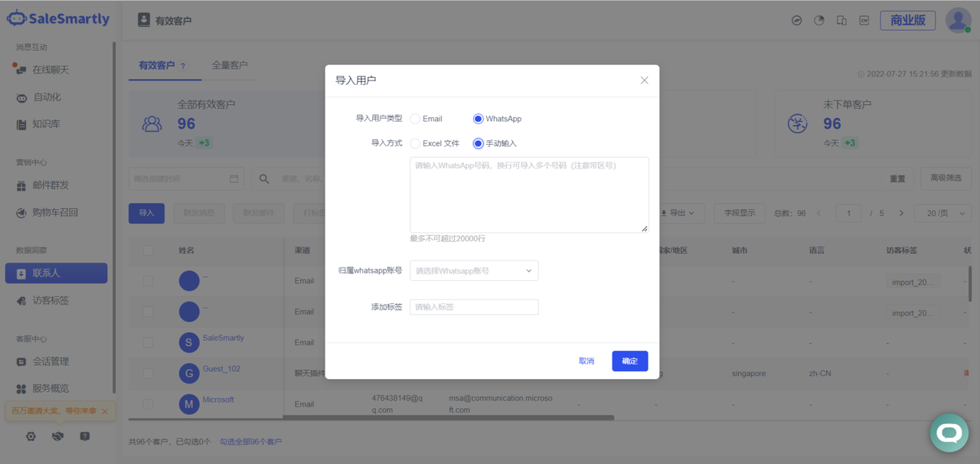Open 购物车召回 in the sidebar

click(x=55, y=213)
